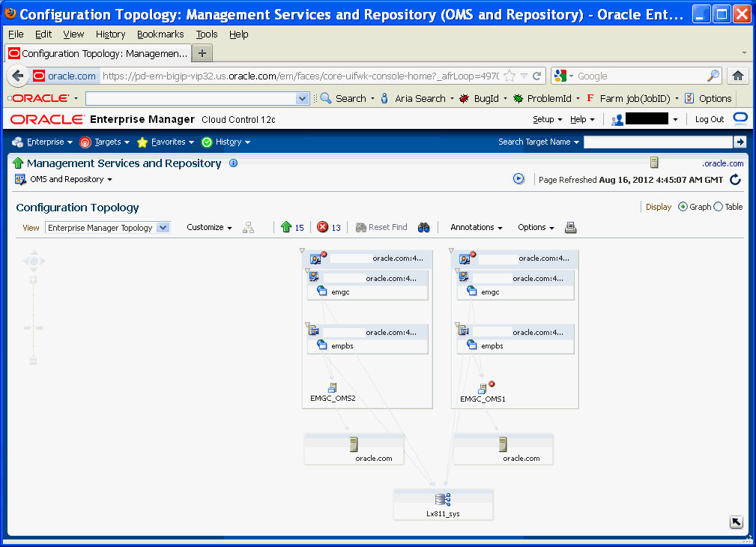This screenshot has width=756, height=547.
Task: Bookmark page with the star icon
Action: [509, 76]
